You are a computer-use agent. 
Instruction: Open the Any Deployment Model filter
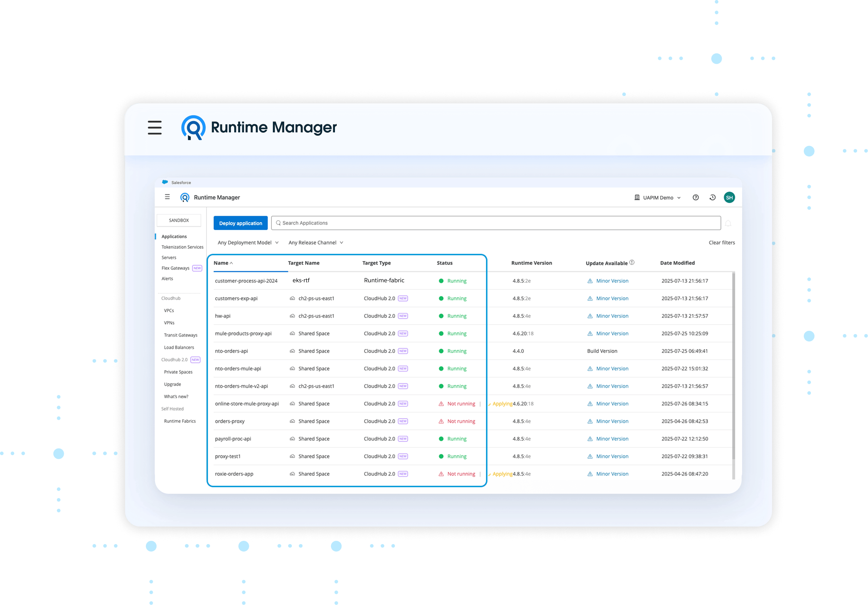(248, 243)
